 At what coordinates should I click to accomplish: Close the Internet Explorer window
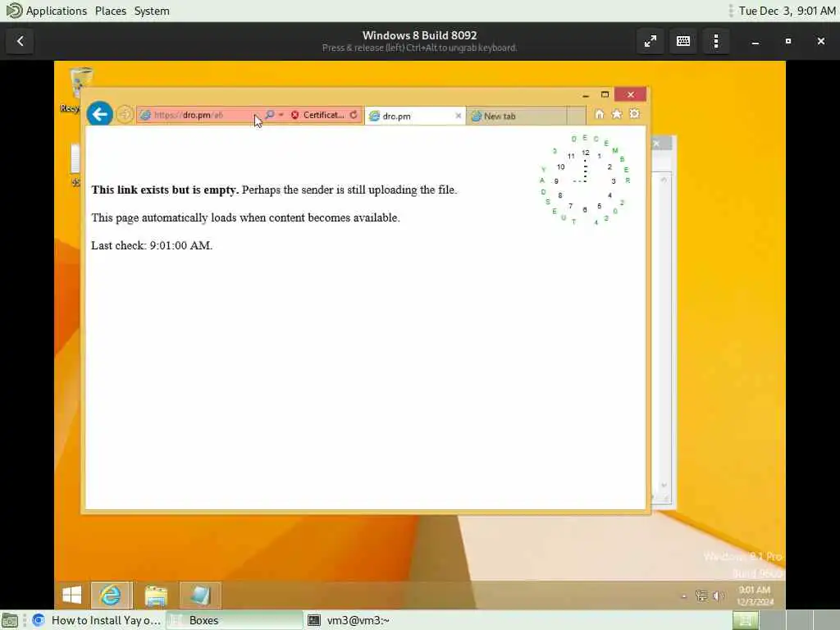631,95
